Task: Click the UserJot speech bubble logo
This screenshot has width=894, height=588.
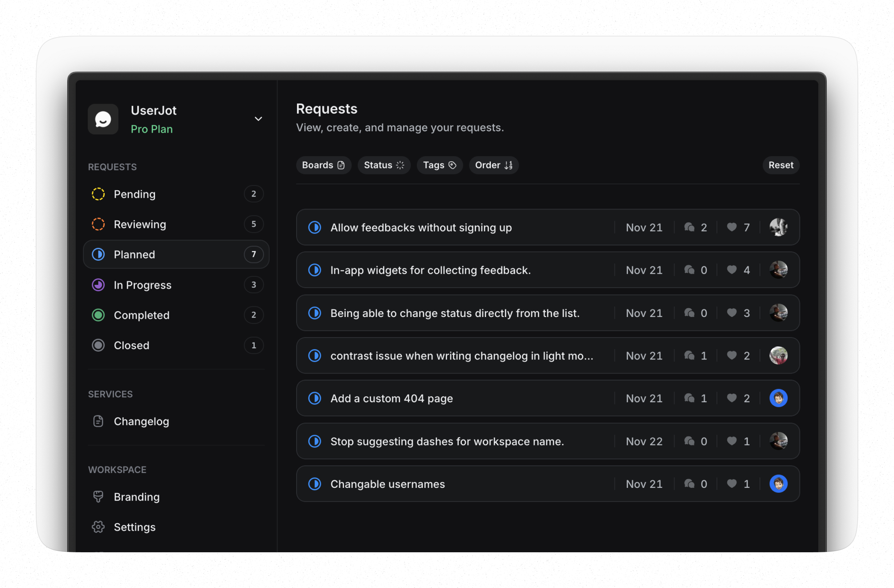Action: tap(103, 119)
